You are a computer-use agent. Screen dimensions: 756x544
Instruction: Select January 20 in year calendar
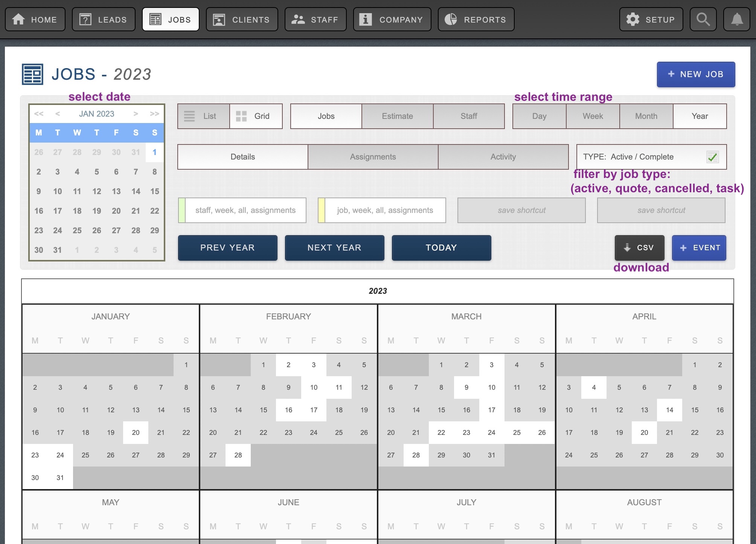136,433
